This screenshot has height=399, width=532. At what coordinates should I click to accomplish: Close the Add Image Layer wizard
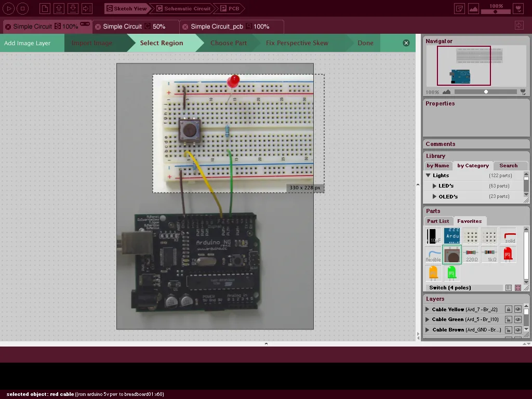click(406, 43)
